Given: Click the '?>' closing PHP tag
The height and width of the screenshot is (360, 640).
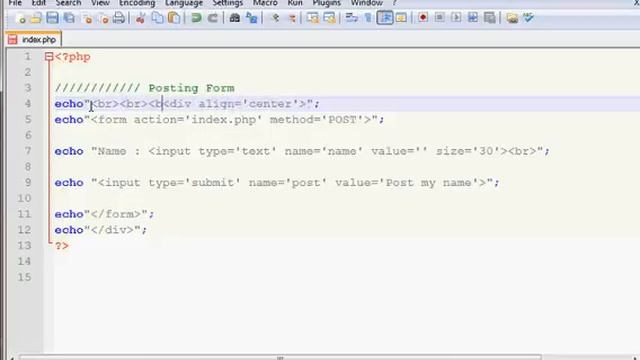Looking at the screenshot, I should [62, 246].
